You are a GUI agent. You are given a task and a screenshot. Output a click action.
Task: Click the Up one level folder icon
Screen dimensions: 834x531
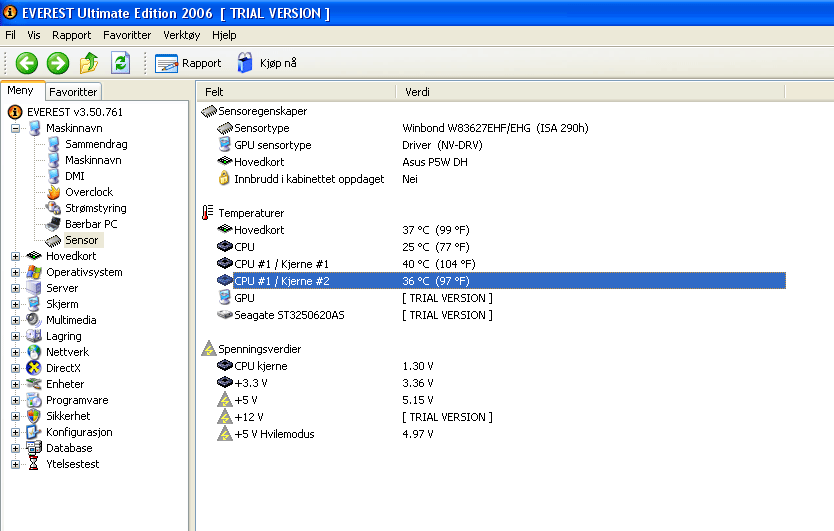(x=89, y=63)
